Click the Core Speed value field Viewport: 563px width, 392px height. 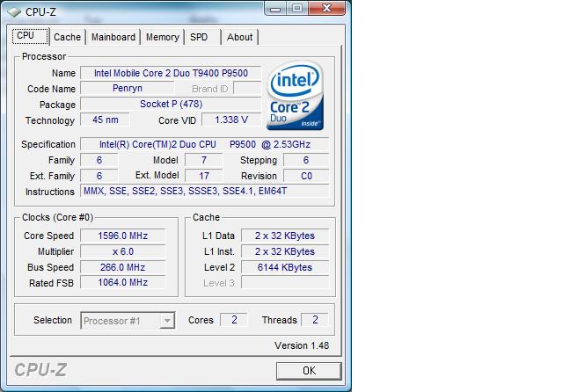click(x=123, y=236)
